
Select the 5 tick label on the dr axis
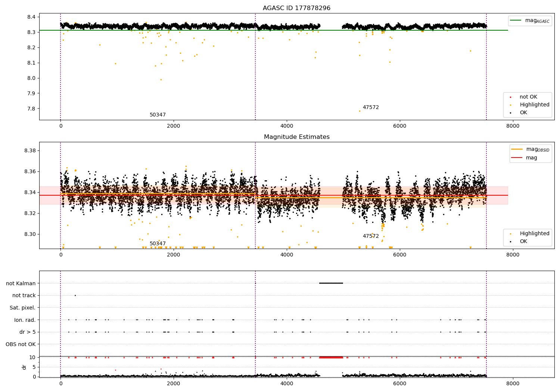[x=34, y=367]
